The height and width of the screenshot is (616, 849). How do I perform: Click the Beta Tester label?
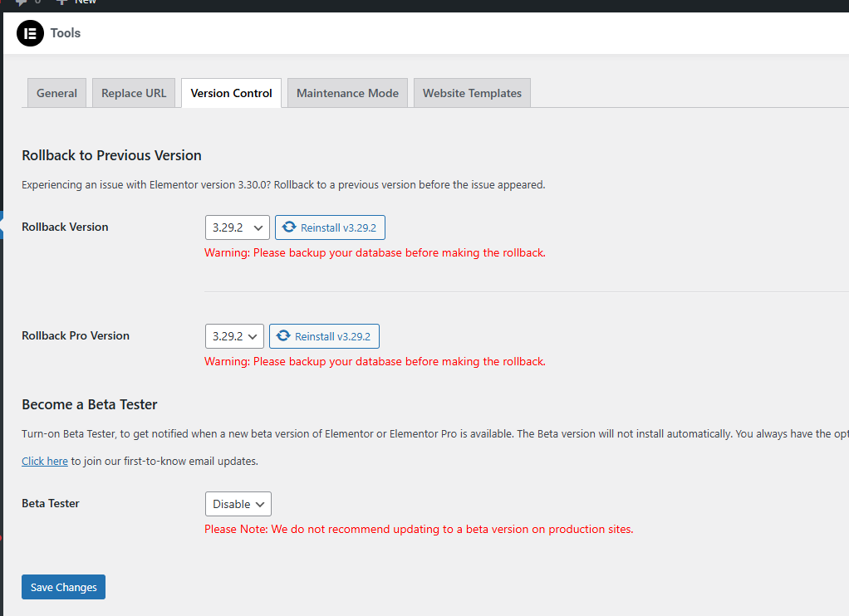point(51,503)
